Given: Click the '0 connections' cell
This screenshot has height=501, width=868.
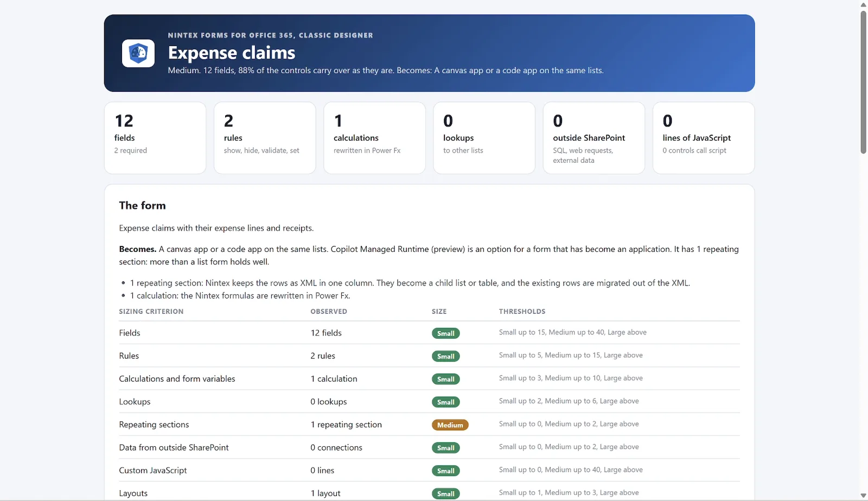Looking at the screenshot, I should click(x=336, y=447).
